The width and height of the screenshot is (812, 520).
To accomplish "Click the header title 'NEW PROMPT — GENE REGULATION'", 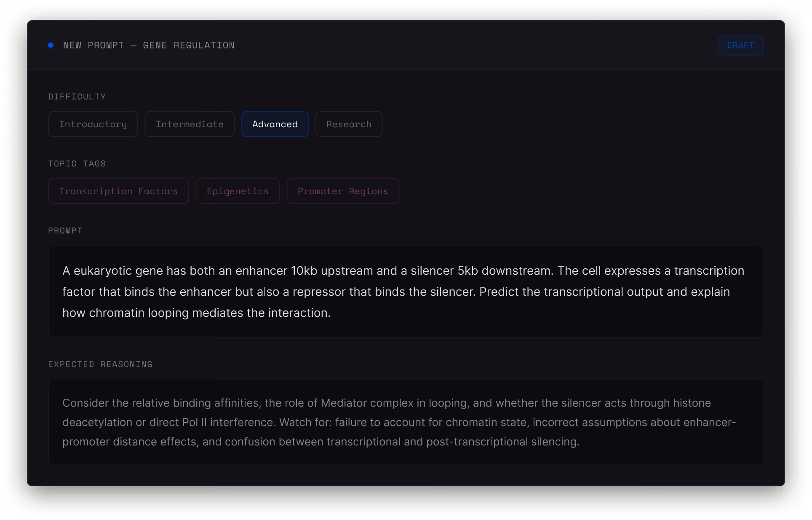I will point(149,45).
